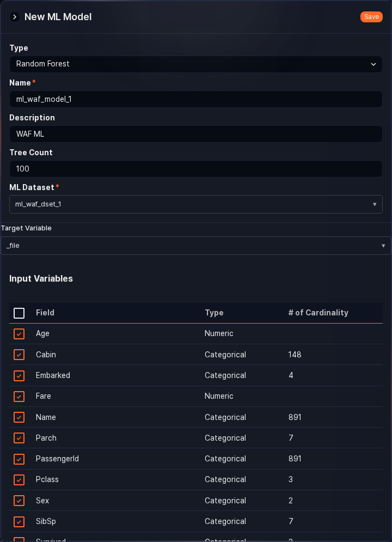Image resolution: width=392 pixels, height=542 pixels.
Task: Toggle the select-all checkbox in the table header
Action: click(x=19, y=313)
